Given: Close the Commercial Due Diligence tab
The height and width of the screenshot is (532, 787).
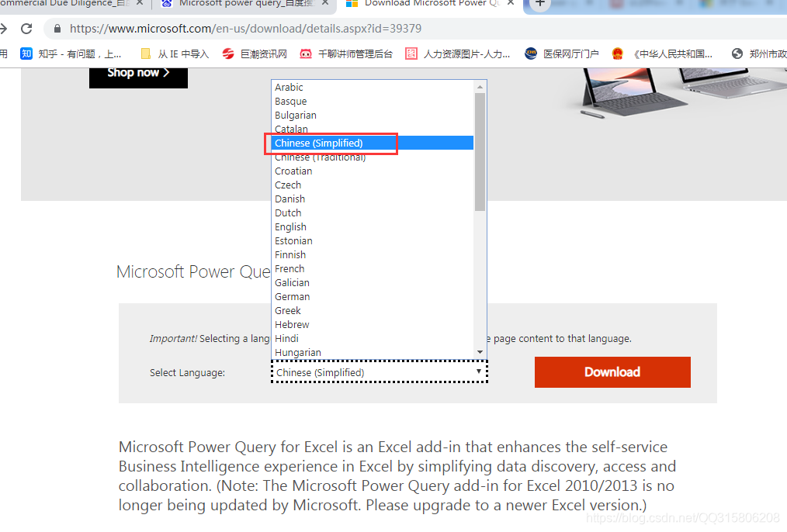Looking at the screenshot, I should click(x=140, y=3).
